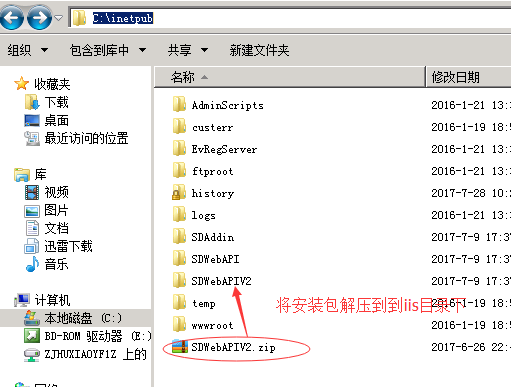Screen dimensions: 511x387
Task: Go back with the Back arrow button
Action: (x=12, y=17)
